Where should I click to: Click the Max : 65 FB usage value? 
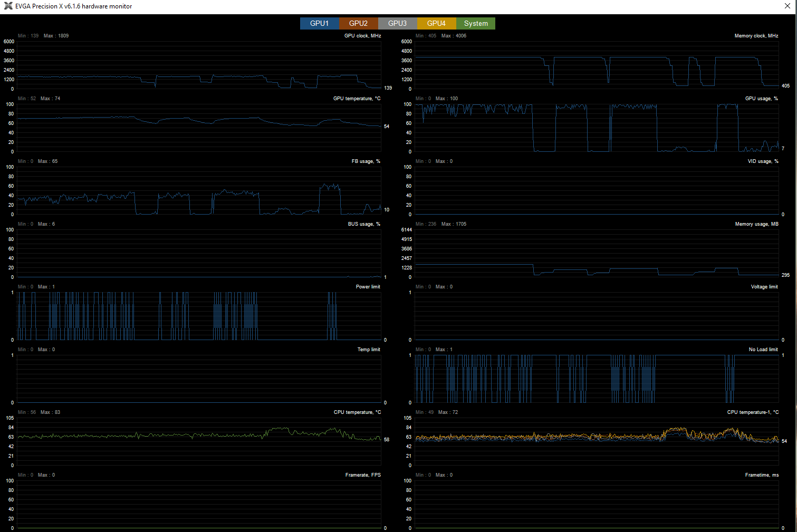pyautogui.click(x=47, y=161)
